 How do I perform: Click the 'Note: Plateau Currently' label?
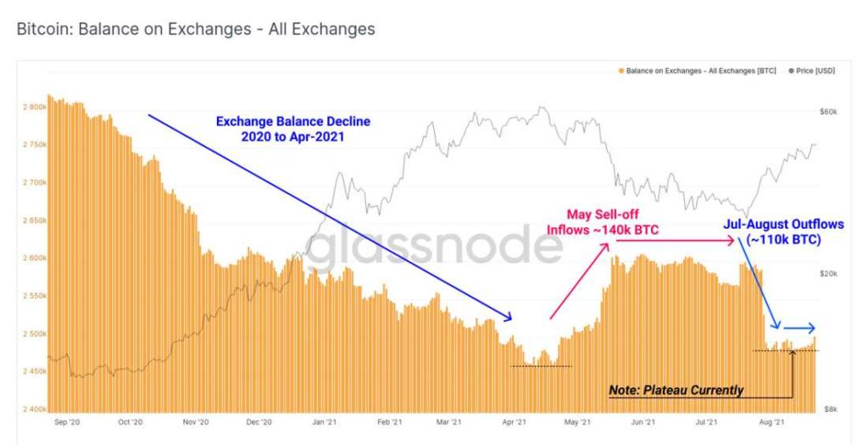coord(676,391)
